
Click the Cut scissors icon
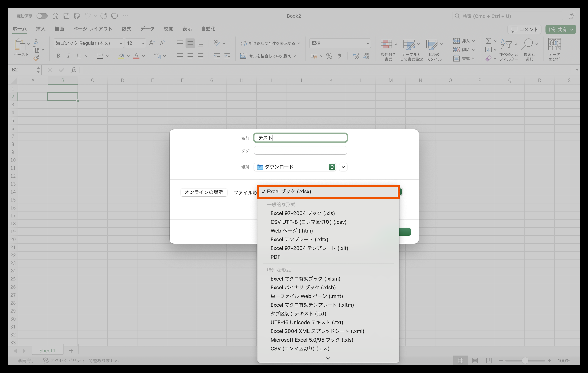(36, 41)
